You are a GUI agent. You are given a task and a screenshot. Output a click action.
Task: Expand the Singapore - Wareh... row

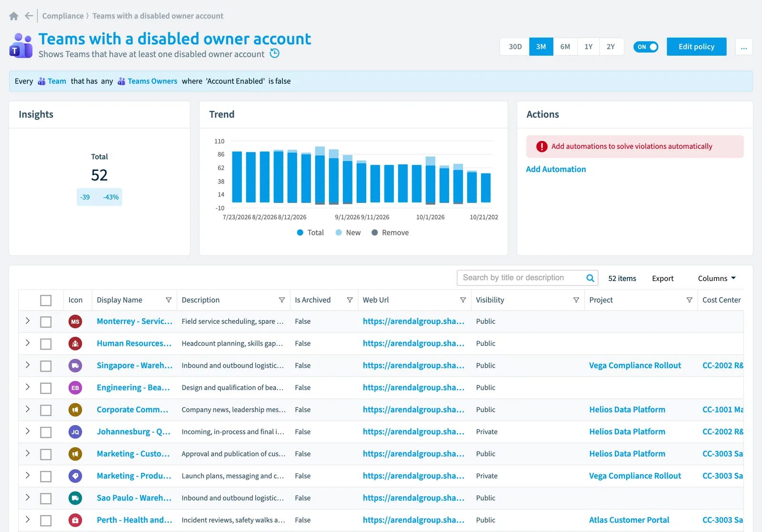[x=28, y=365]
